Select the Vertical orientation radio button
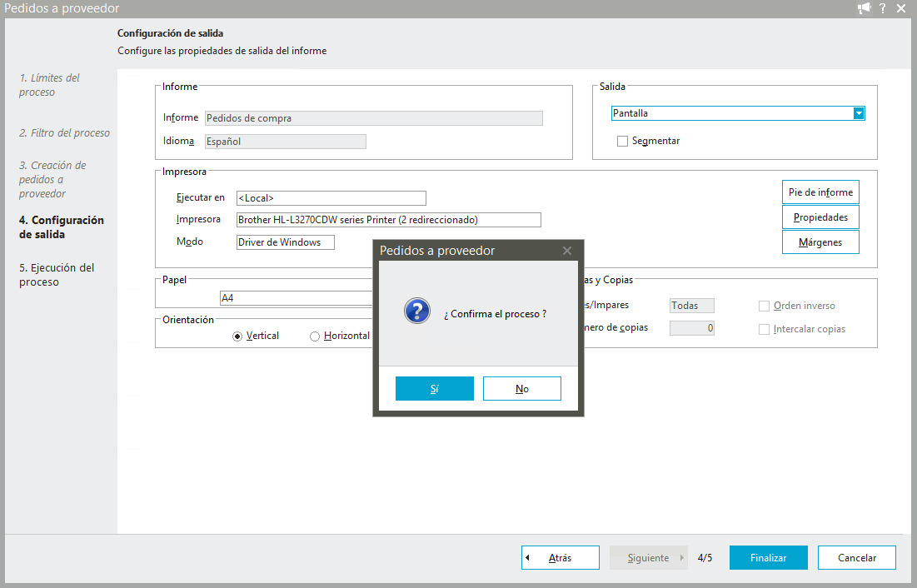 [237, 336]
